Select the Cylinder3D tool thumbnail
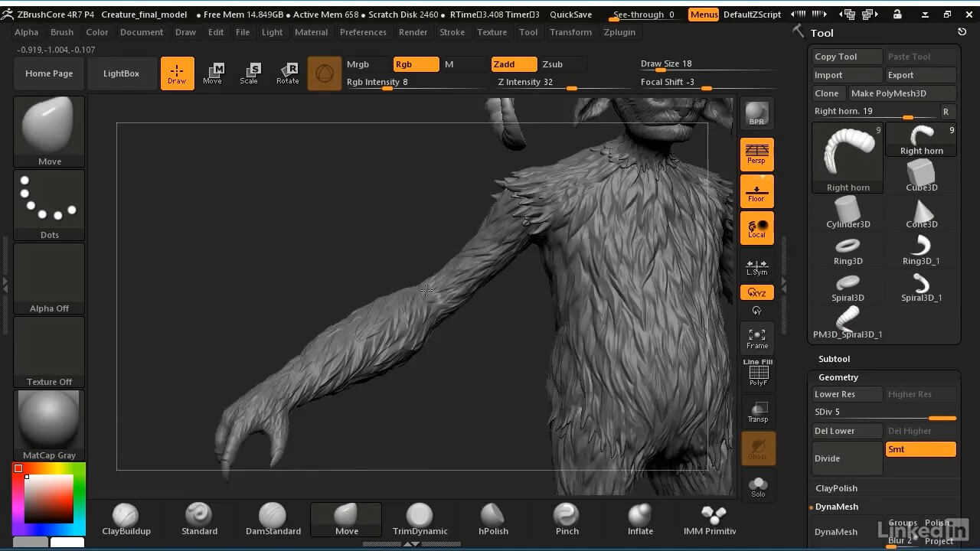The image size is (980, 551). pos(848,212)
